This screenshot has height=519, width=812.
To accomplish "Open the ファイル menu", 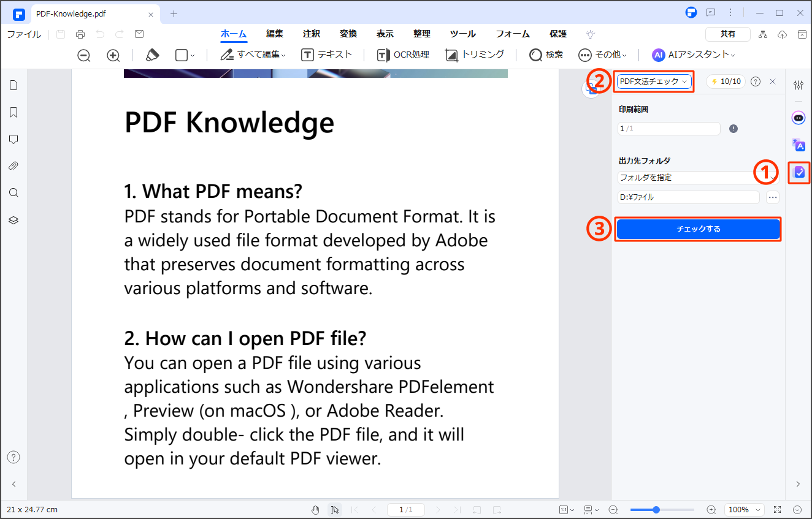I will click(x=24, y=34).
